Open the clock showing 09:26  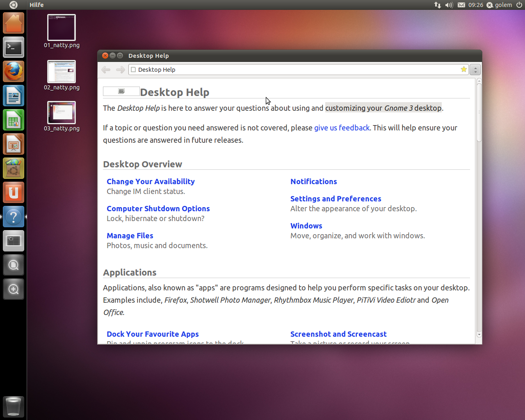[475, 5]
